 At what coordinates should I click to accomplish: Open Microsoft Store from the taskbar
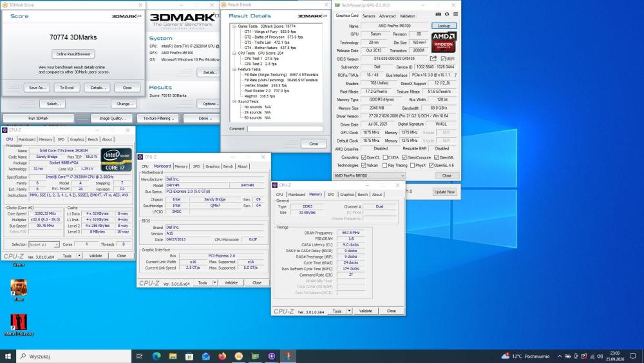[x=189, y=356]
